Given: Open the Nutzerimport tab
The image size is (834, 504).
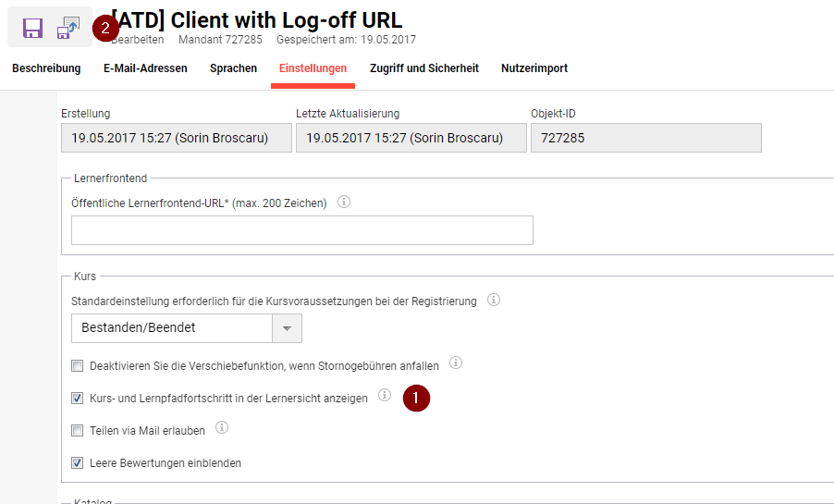Looking at the screenshot, I should point(534,68).
